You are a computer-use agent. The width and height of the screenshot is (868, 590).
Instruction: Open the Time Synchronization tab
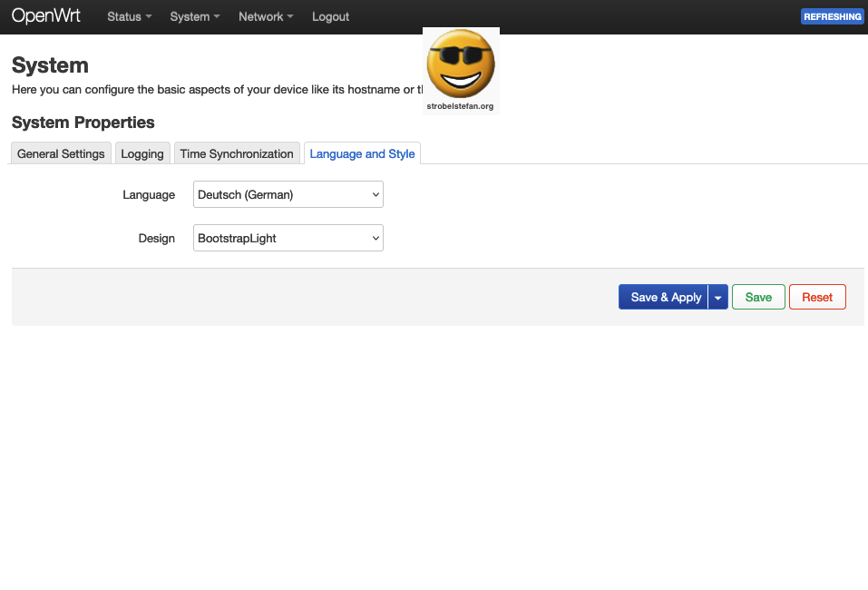[x=237, y=153]
